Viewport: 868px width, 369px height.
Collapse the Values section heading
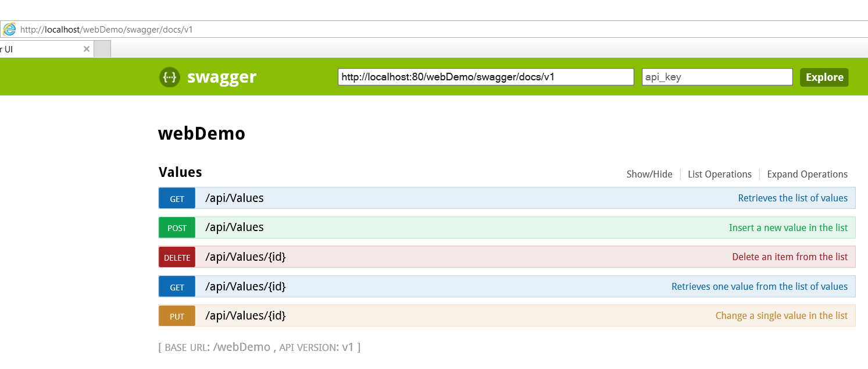(x=180, y=172)
